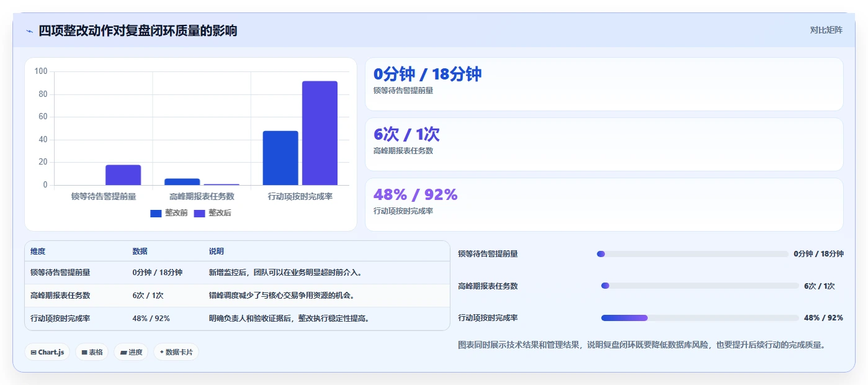Click the 0分钟 / 18分钟 value after the progress bar

pyautogui.click(x=818, y=254)
